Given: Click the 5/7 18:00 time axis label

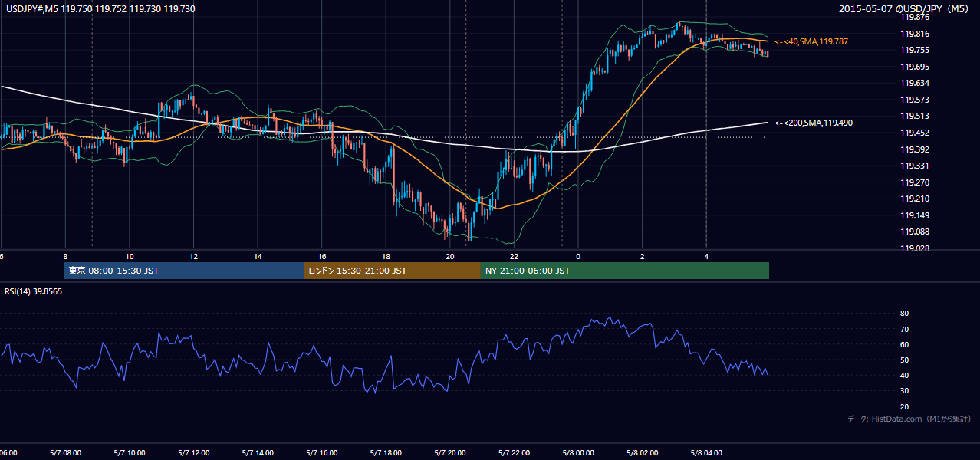Looking at the screenshot, I should [x=386, y=453].
